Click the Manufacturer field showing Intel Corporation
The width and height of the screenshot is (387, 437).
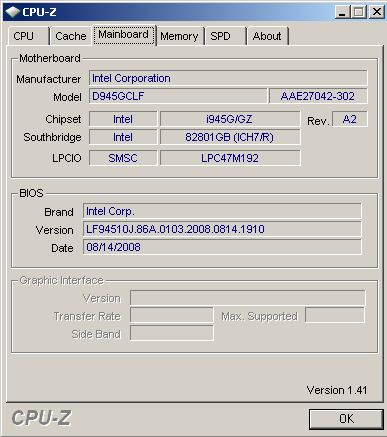coord(228,78)
